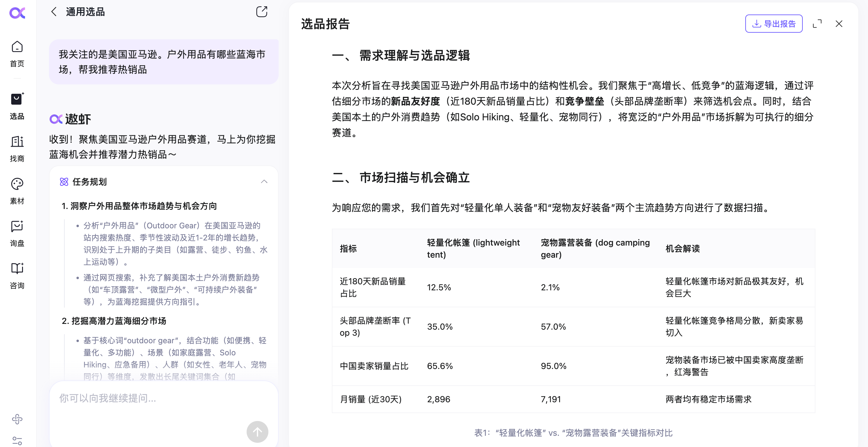This screenshot has height=447, width=868.
Task: Click the 任务规划 header title
Action: click(x=89, y=182)
